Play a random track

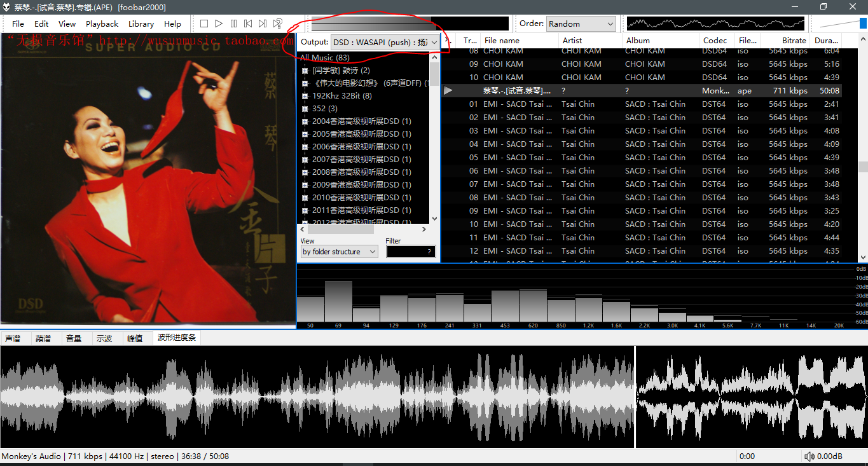point(278,24)
